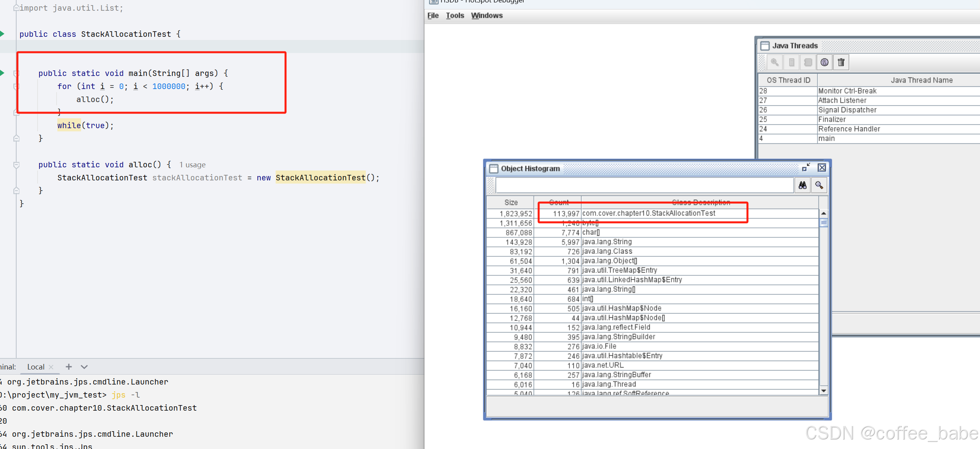Click the while keyword in editor
The image size is (980, 449).
click(x=69, y=125)
